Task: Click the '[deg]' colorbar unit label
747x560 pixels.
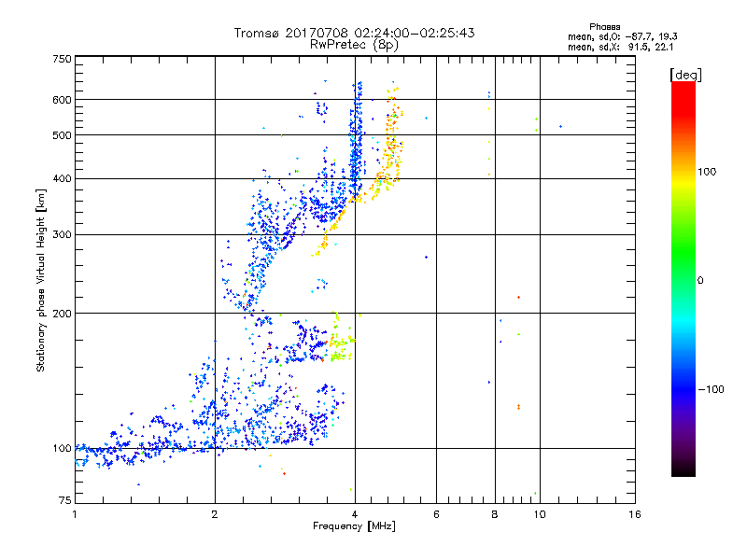Action: [685, 75]
